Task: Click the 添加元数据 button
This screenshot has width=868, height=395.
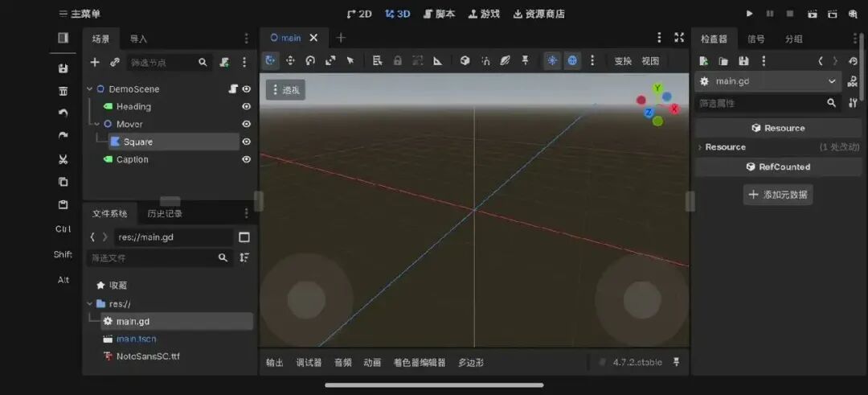Action: pyautogui.click(x=778, y=195)
